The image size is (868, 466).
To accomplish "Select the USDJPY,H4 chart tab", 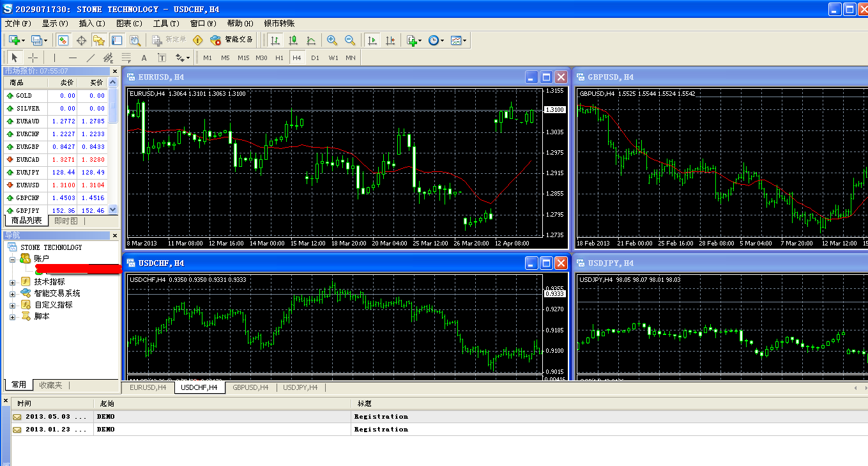I will (x=300, y=387).
